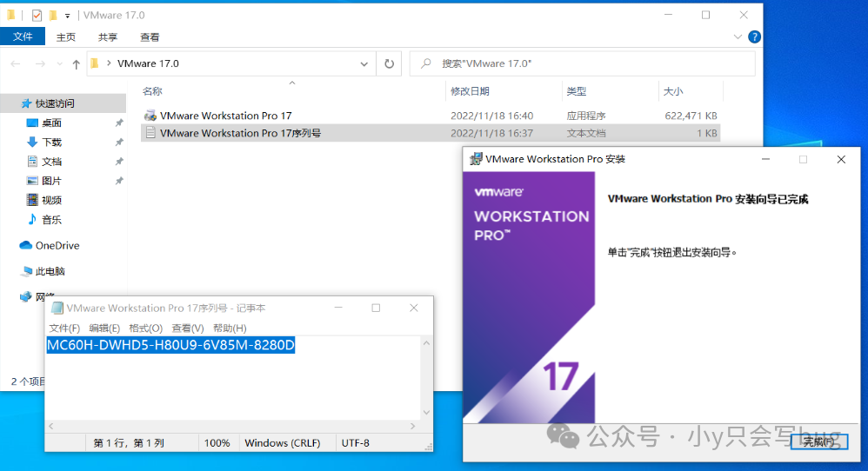Click the pin icon beside 图片
Screen dimensions: 868x471
119,181
